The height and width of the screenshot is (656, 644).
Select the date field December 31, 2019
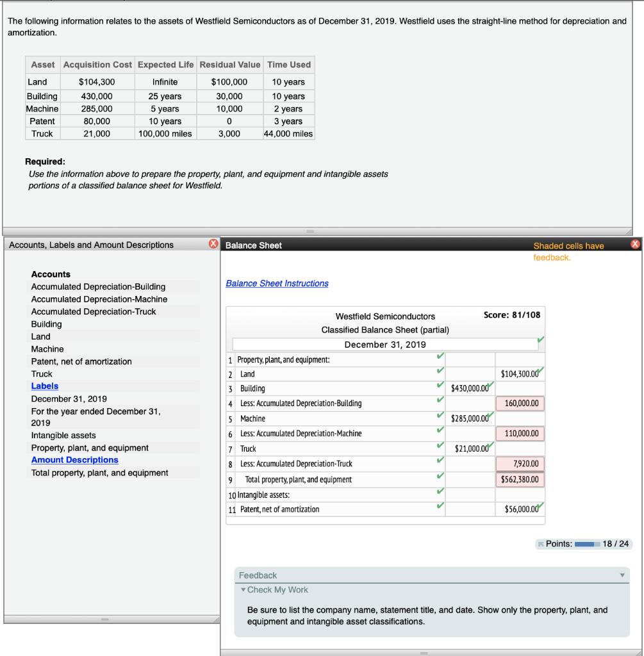coord(385,344)
